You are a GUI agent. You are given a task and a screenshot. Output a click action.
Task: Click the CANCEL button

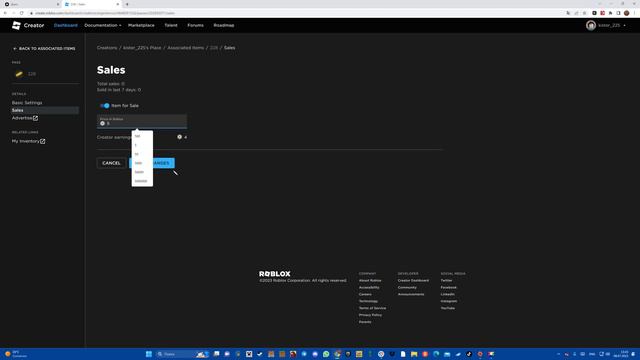pyautogui.click(x=111, y=163)
